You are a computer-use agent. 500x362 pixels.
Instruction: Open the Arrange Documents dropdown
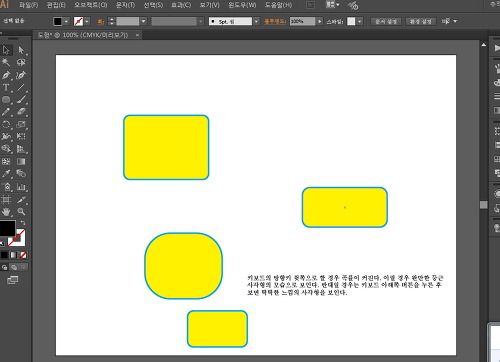click(332, 5)
